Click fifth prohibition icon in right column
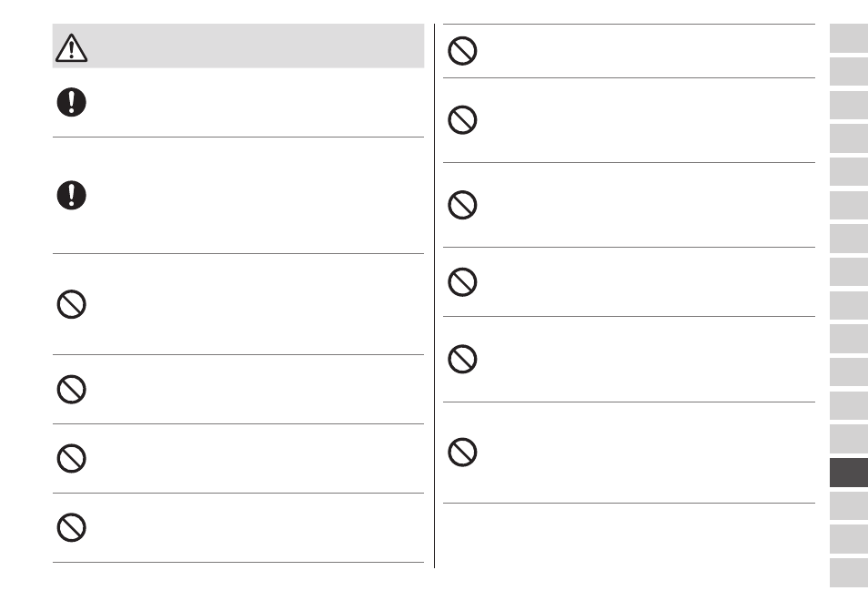868x611 pixels. tap(462, 359)
